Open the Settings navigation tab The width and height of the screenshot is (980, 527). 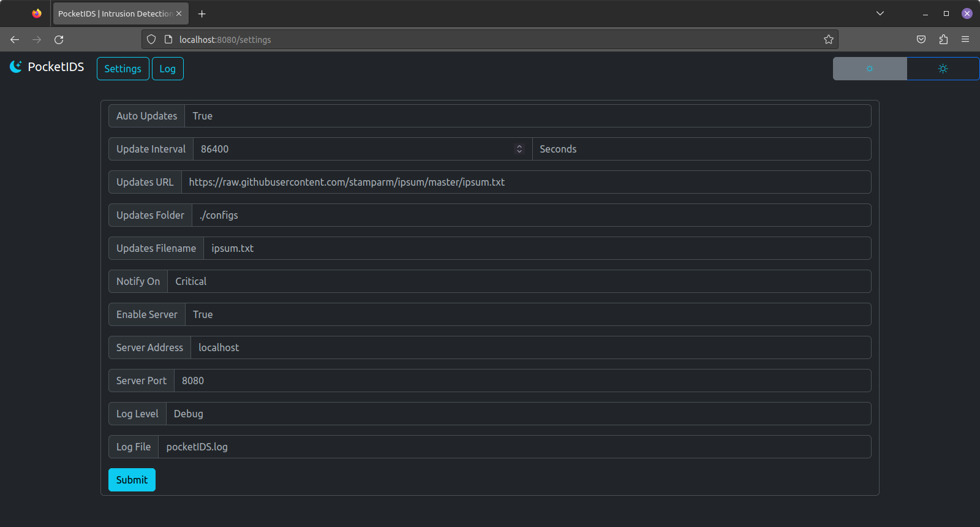123,69
